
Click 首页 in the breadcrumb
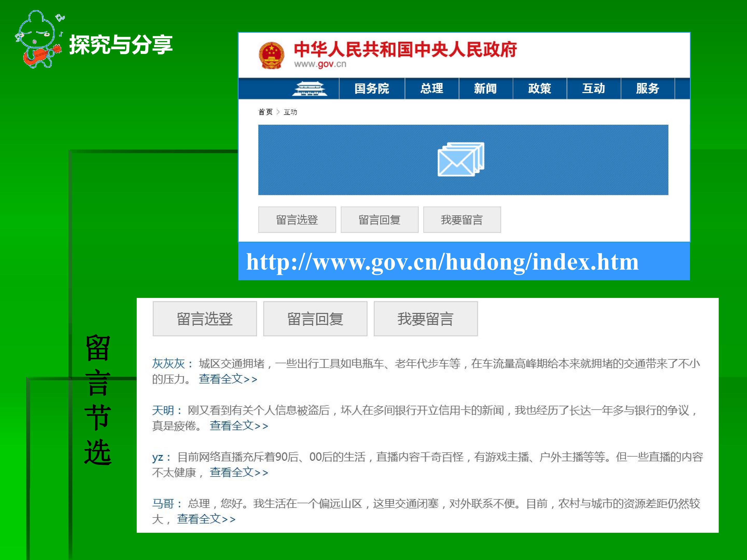(x=265, y=112)
